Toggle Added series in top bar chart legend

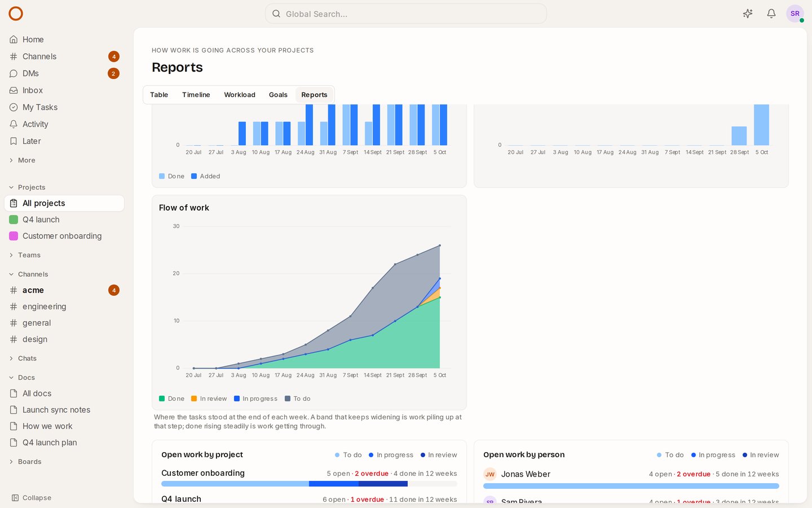[206, 176]
